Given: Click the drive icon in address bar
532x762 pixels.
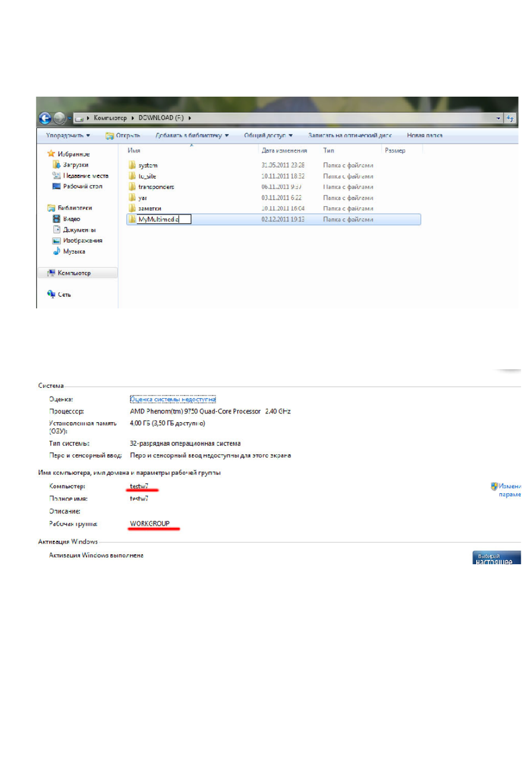Looking at the screenshot, I should (x=79, y=118).
